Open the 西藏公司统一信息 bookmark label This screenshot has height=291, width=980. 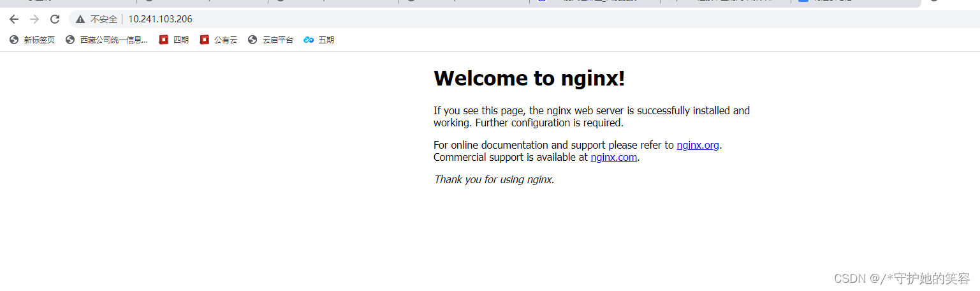114,40
